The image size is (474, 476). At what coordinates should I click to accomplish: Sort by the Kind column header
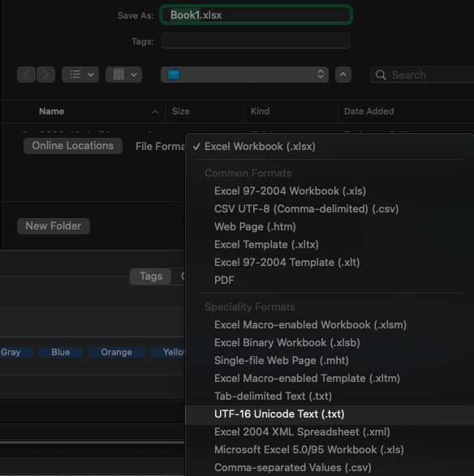click(x=260, y=111)
